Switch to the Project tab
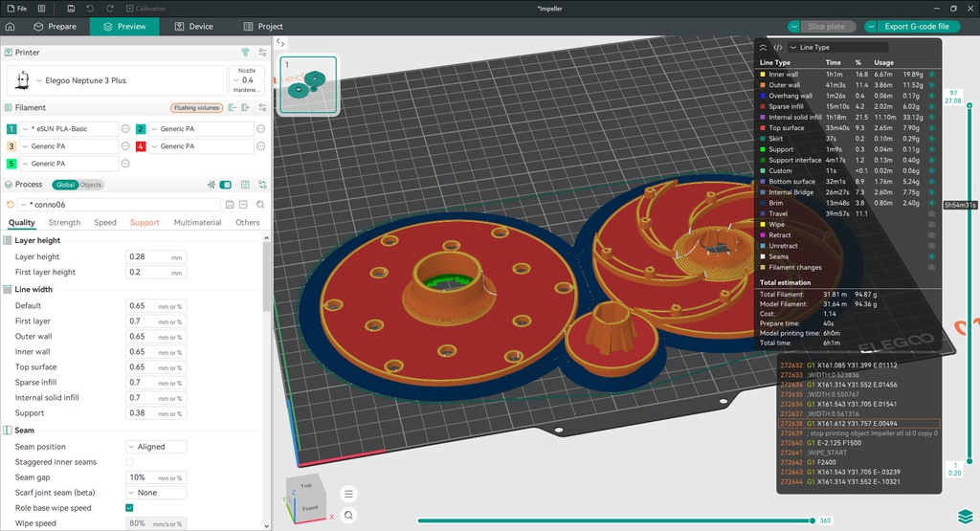The image size is (980, 531). tap(263, 26)
